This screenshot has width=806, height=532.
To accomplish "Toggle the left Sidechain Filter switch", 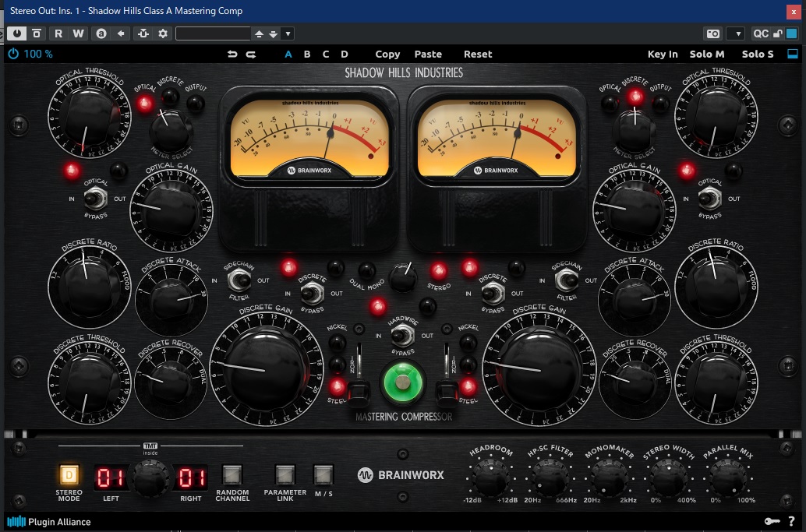I will 239,280.
